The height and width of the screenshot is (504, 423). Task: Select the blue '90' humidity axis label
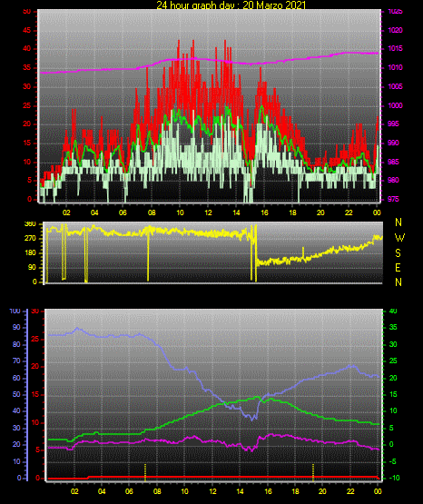pos(16,327)
